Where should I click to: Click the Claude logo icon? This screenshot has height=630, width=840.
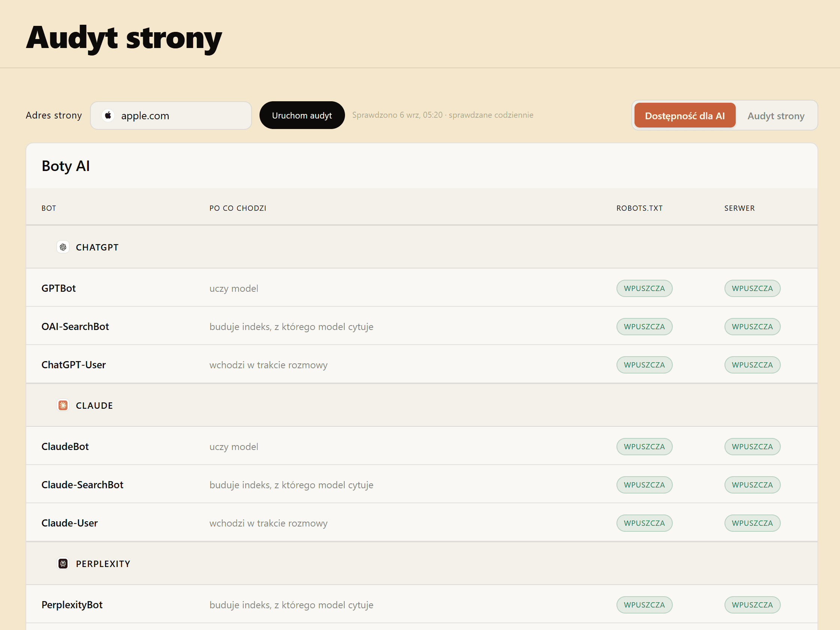tap(63, 406)
